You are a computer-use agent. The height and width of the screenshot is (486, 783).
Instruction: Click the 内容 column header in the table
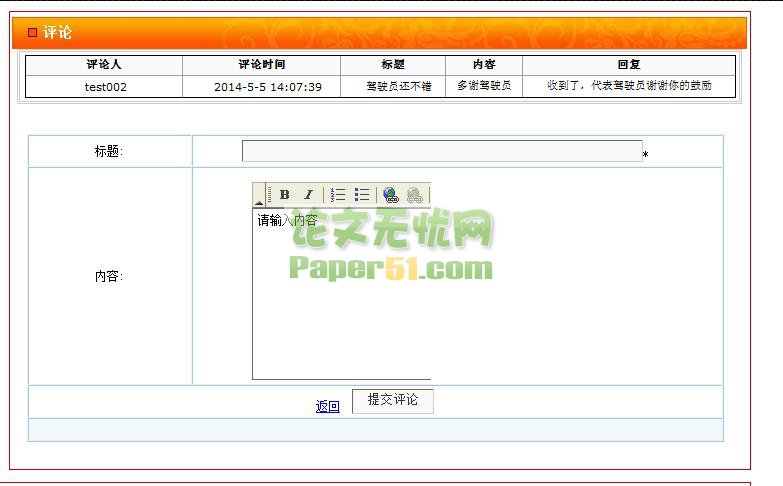pyautogui.click(x=484, y=64)
